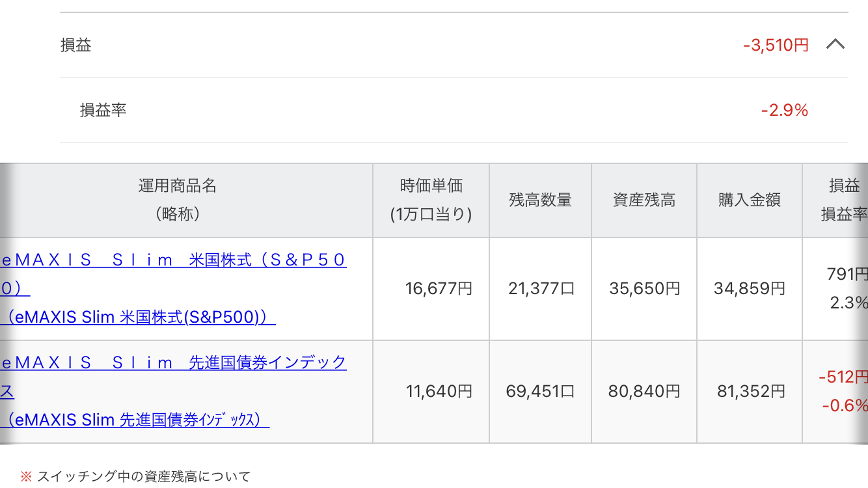
Task: Select the 残高数量 column header
Action: (540, 200)
